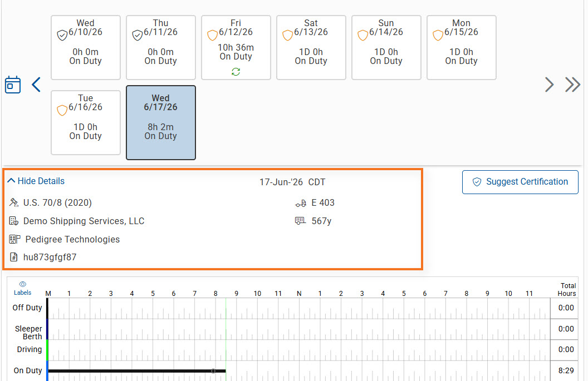This screenshot has height=381, width=588.
Task: Click the Driving row label
Action: pos(30,349)
